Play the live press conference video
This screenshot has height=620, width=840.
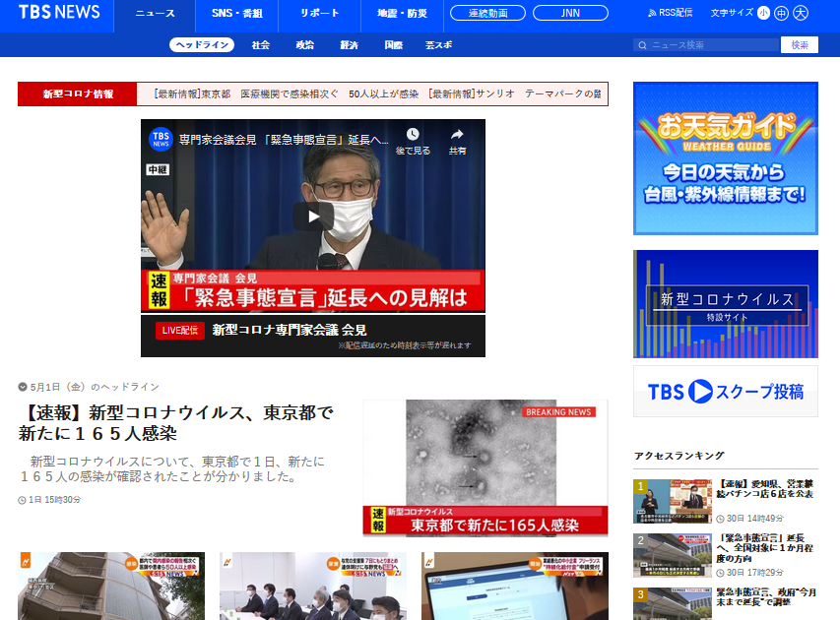click(x=313, y=217)
